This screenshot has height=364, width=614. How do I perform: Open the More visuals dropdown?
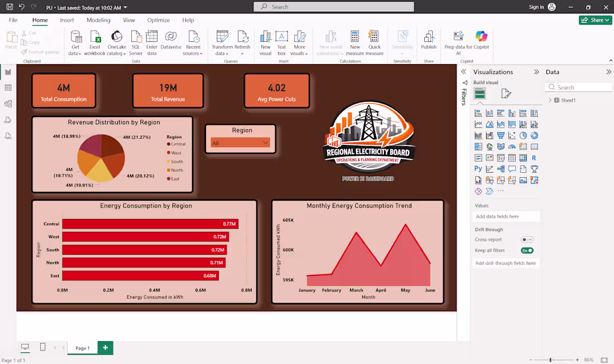300,43
